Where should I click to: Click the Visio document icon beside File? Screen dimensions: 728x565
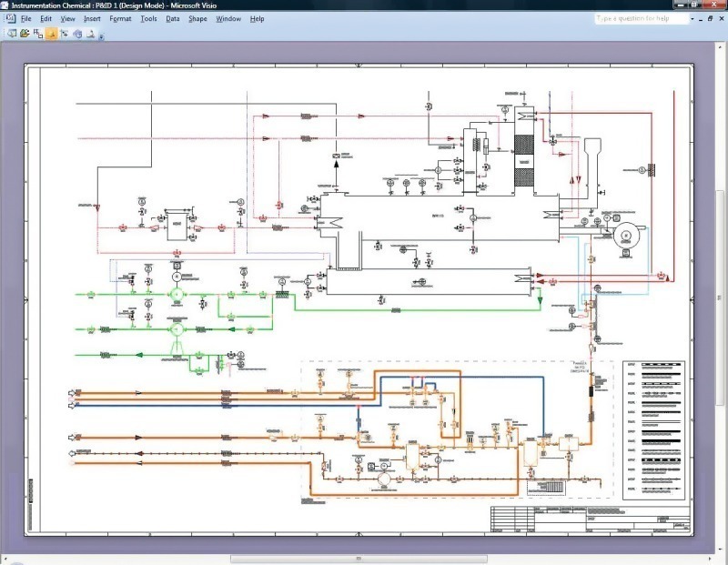9,18
